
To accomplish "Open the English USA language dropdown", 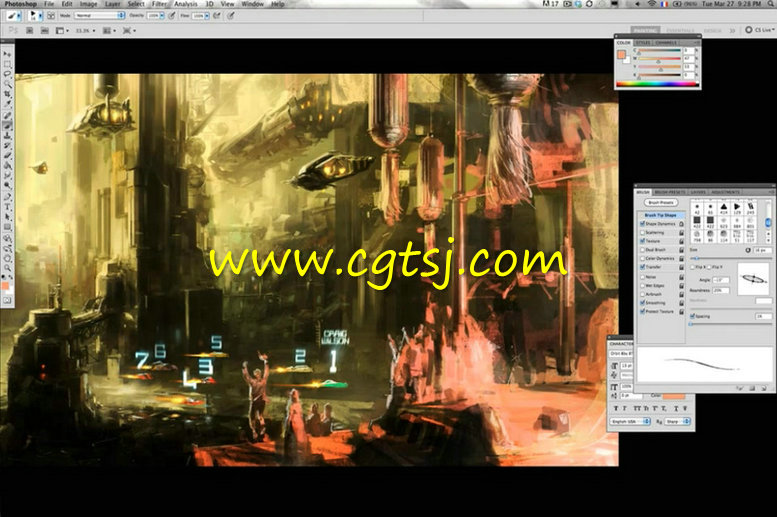I will (x=630, y=421).
